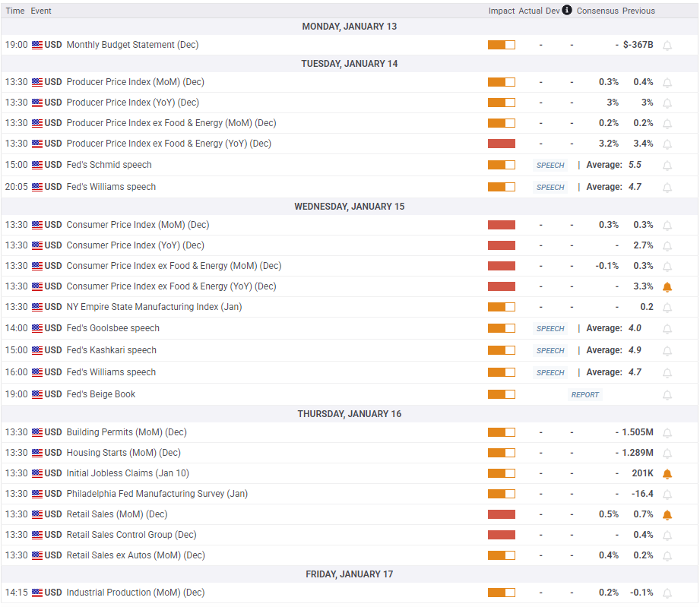Click bell icon for Retail Sales Control Group

point(667,536)
